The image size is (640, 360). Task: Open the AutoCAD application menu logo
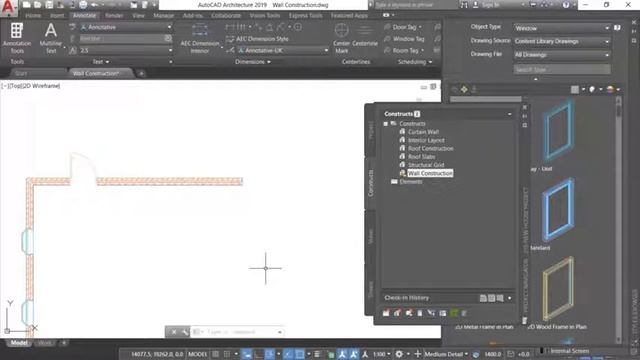point(8,7)
